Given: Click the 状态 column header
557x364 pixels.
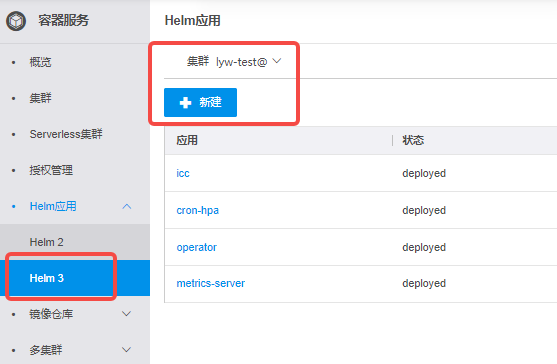Looking at the screenshot, I should pos(413,140).
